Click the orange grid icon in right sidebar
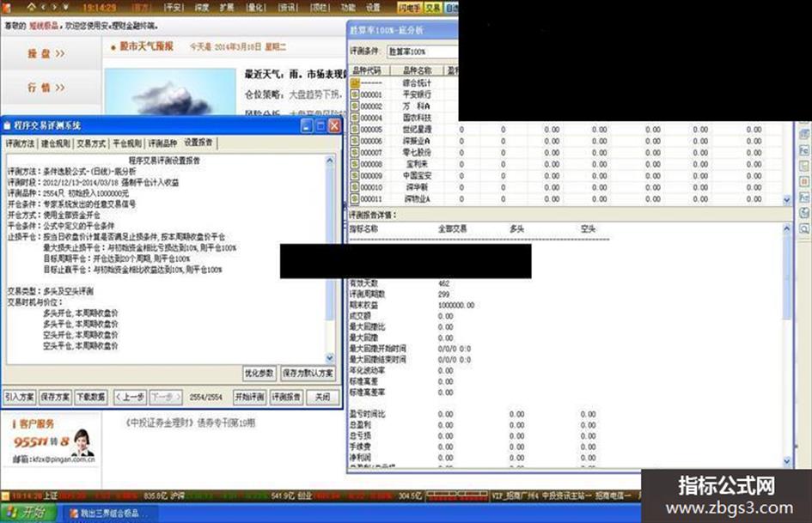812x523 pixels. (803, 182)
